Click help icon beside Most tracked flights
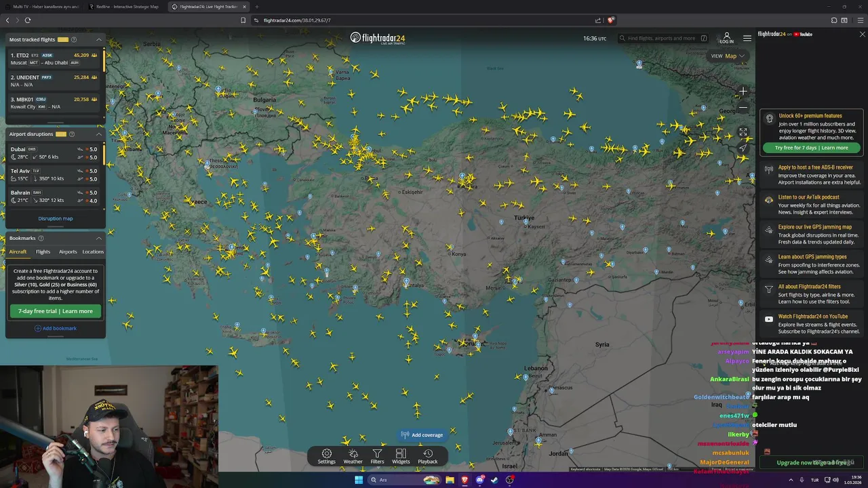This screenshot has width=868, height=488. [73, 39]
